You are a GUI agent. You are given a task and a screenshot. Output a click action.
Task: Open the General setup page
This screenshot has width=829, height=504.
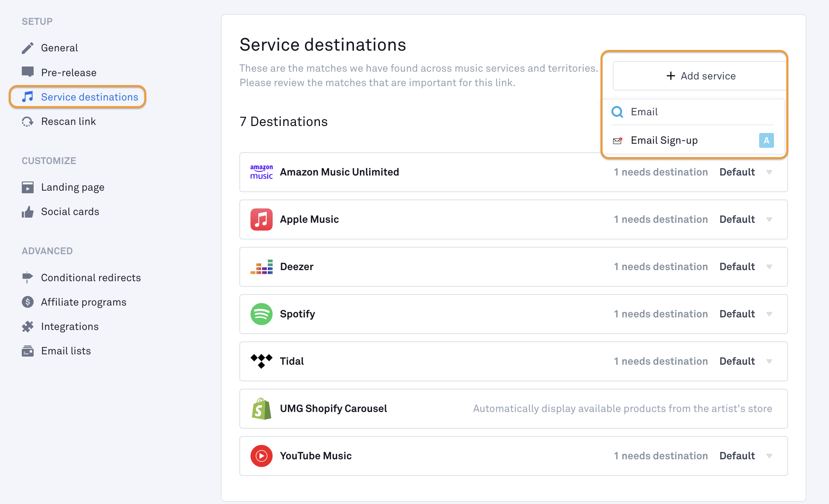[x=59, y=48]
